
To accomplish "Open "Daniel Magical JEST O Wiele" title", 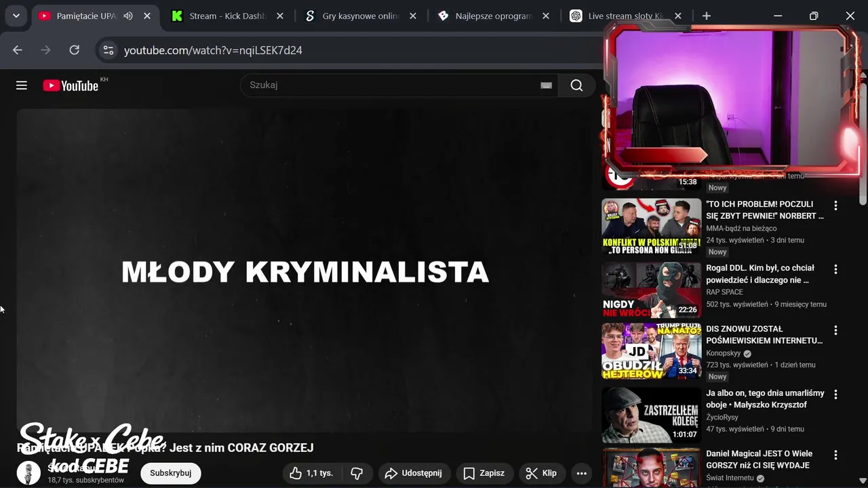I will click(x=758, y=460).
